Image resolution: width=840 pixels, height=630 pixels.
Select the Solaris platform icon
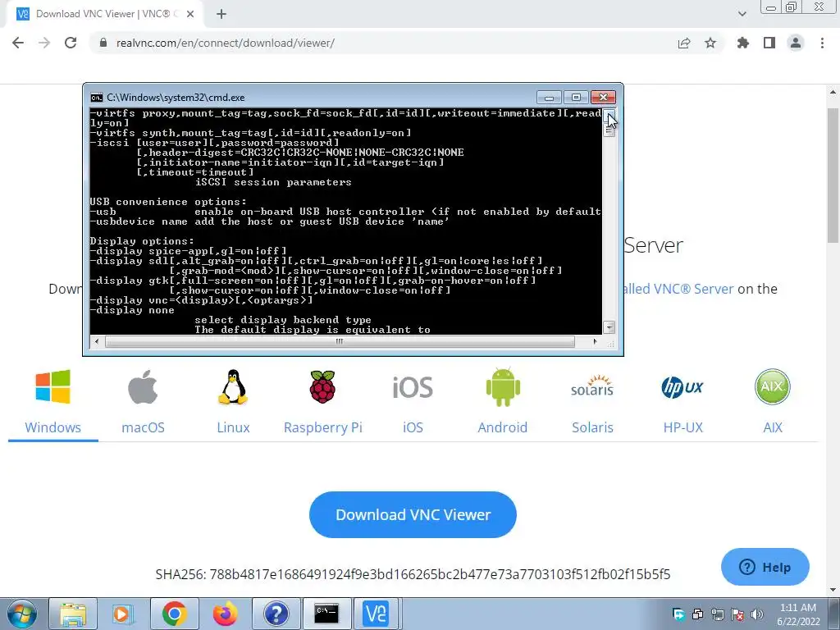pyautogui.click(x=592, y=386)
